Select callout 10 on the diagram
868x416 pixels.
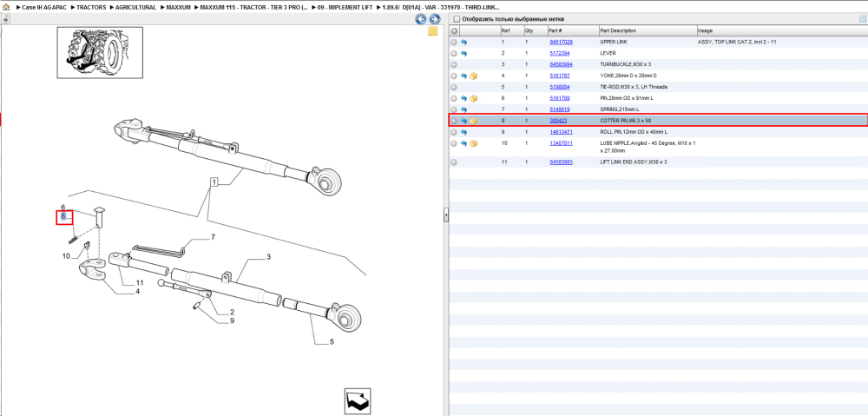click(67, 256)
